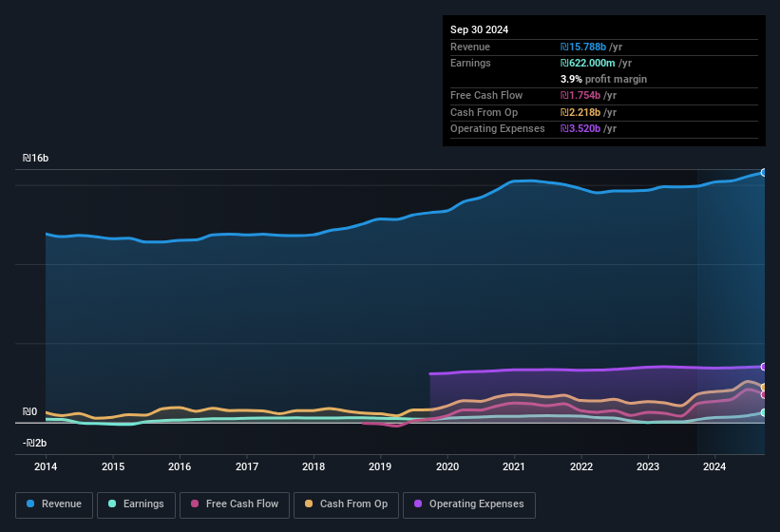Select the blue Revenue line endpoint marker

(x=764, y=173)
